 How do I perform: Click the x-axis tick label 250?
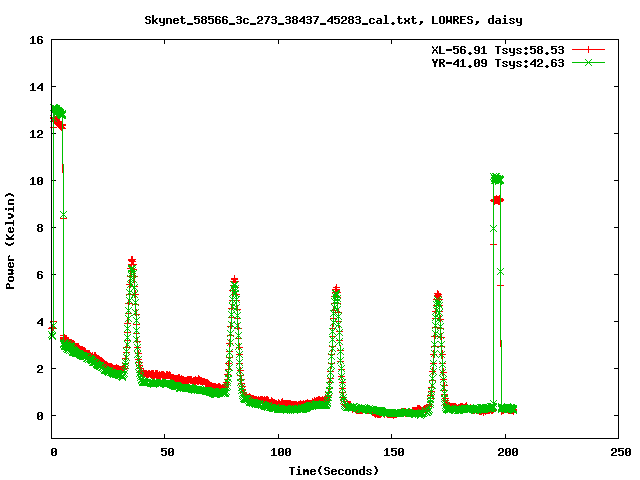621,452
